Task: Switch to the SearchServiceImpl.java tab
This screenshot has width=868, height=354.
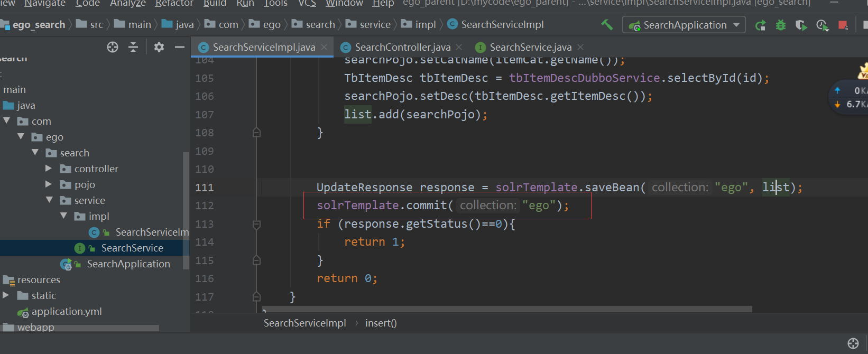Action: (263, 47)
